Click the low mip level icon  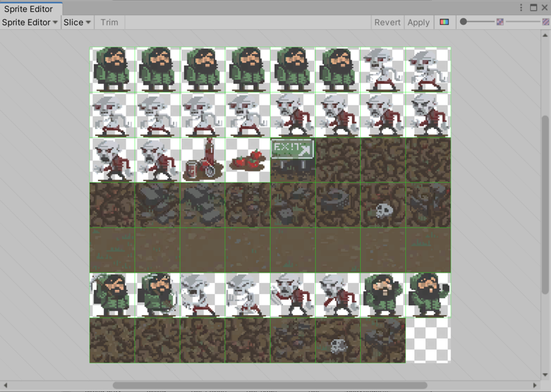click(x=500, y=22)
